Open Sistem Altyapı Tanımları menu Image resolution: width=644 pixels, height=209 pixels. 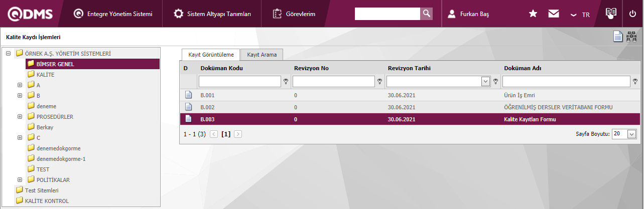pyautogui.click(x=212, y=14)
